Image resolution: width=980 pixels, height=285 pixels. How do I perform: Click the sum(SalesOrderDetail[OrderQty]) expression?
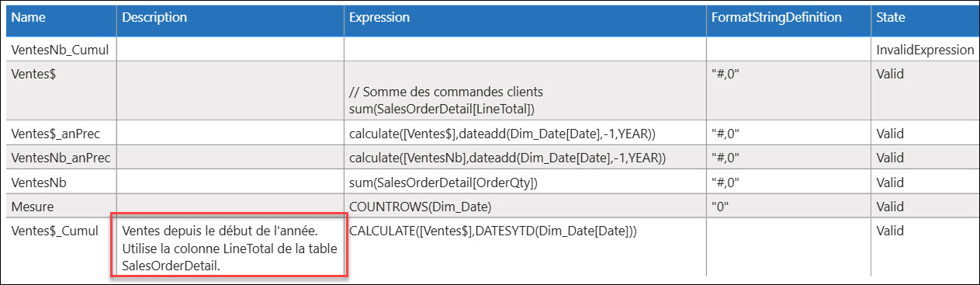443,182
